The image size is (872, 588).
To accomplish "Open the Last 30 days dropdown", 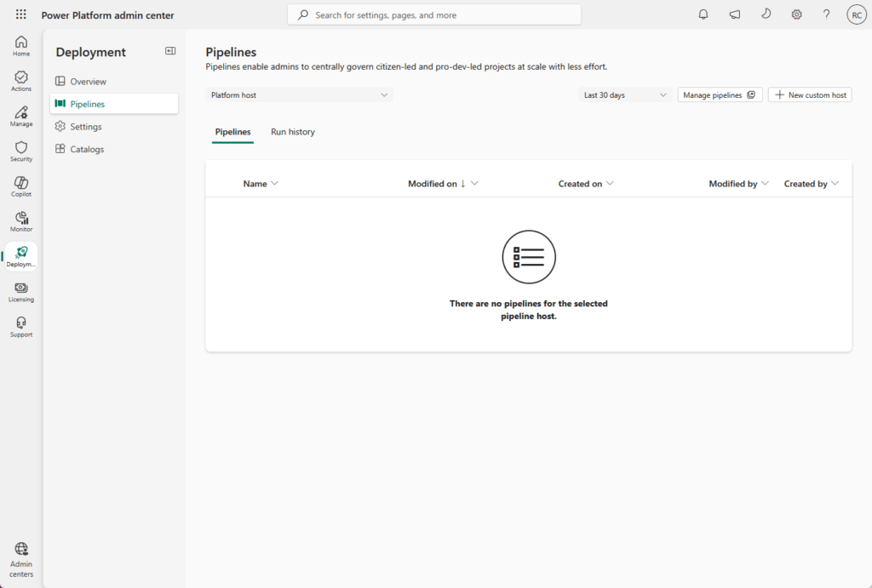I will point(625,95).
